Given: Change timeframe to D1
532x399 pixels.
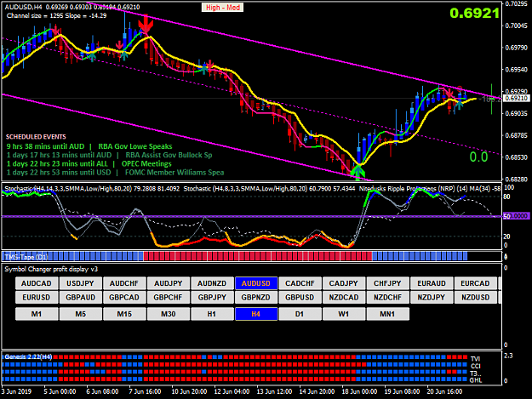Looking at the screenshot, I should [x=300, y=314].
